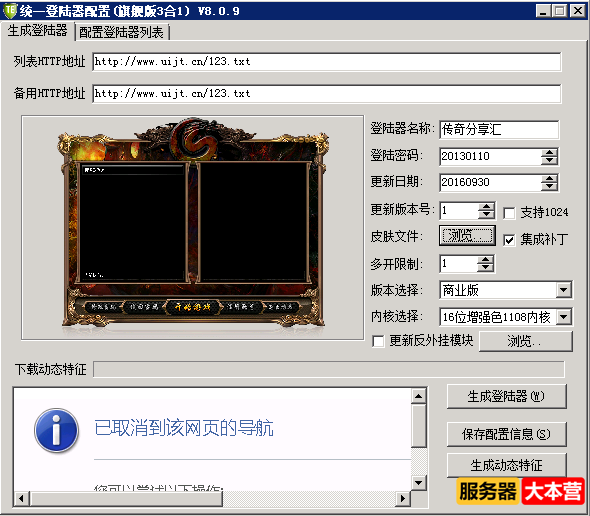This screenshot has height=516, width=590.
Task: Click the 更新版本号 value field
Action: click(459, 211)
